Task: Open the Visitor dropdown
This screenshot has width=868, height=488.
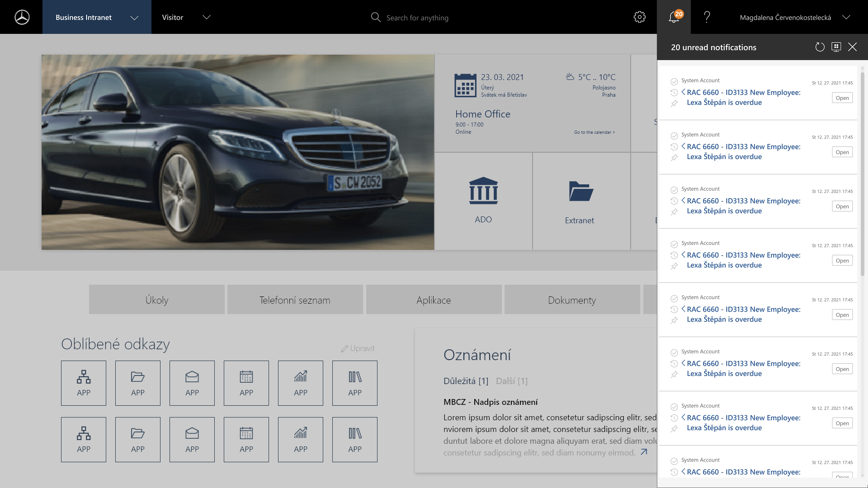Action: pos(206,17)
